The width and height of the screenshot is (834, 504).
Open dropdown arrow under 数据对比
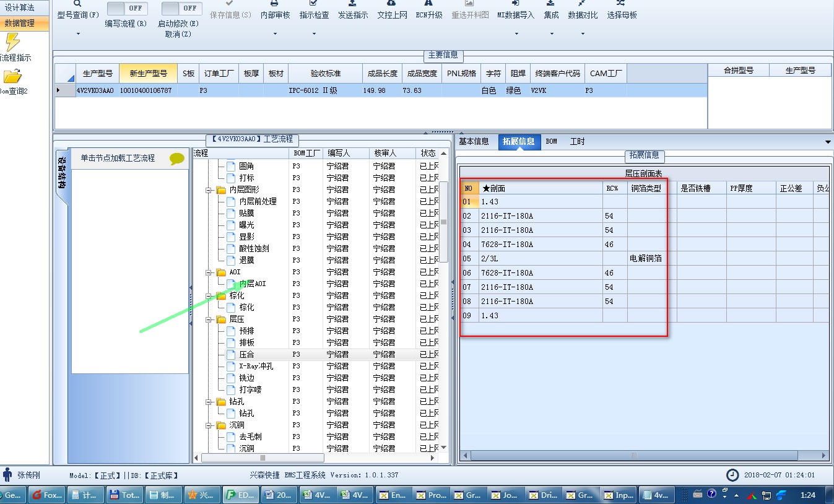click(583, 33)
